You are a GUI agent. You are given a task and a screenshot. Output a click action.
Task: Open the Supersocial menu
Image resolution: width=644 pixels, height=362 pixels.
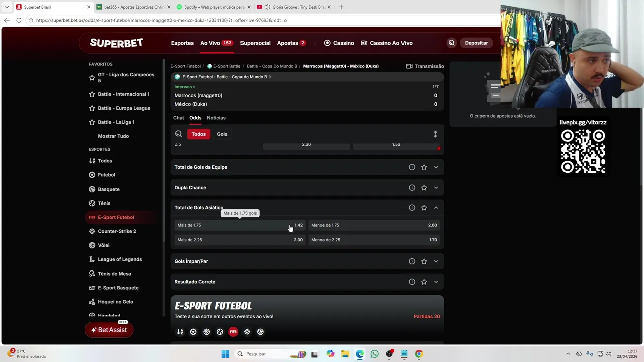tap(255, 43)
